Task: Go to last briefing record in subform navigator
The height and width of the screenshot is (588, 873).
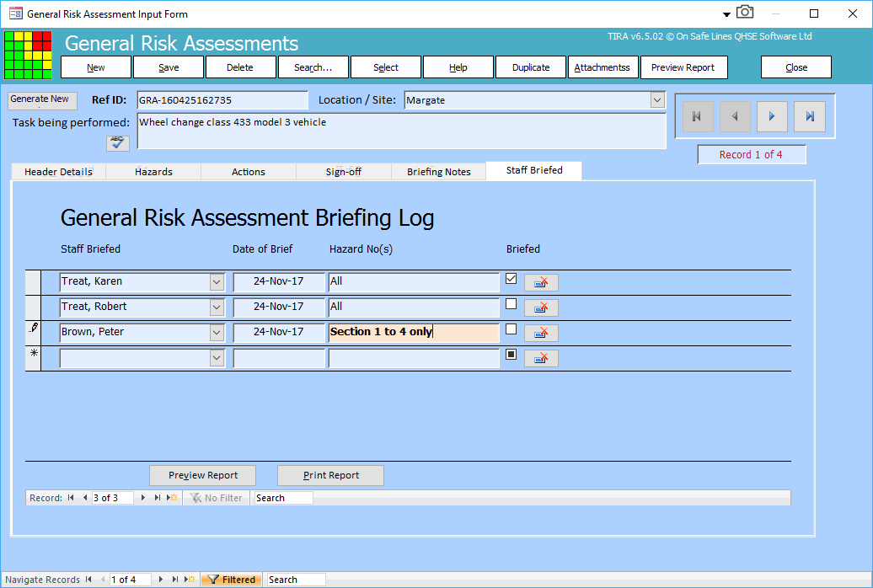Action: 157,498
